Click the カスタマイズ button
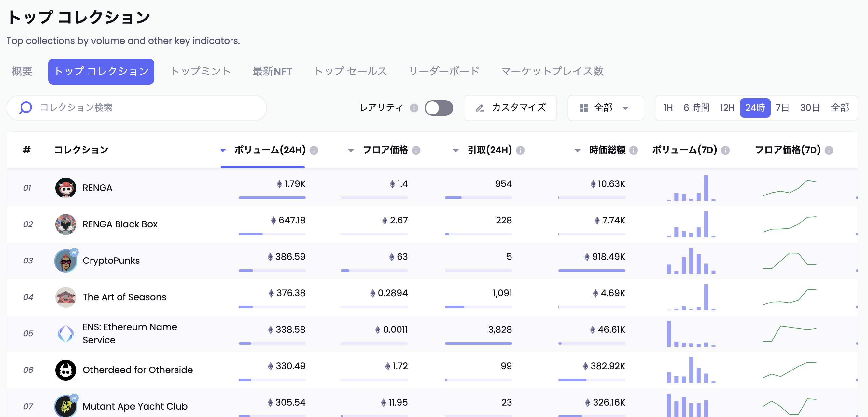The image size is (868, 417). click(510, 108)
